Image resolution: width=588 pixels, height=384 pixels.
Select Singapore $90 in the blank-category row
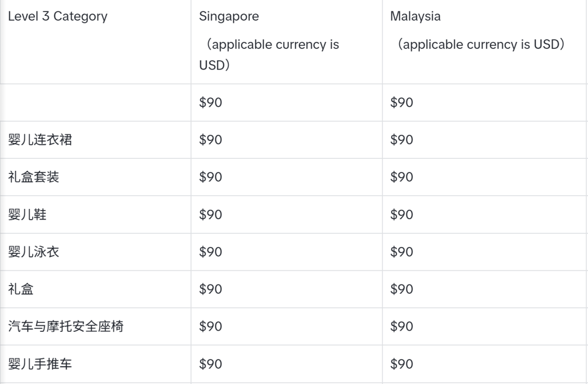tap(210, 102)
